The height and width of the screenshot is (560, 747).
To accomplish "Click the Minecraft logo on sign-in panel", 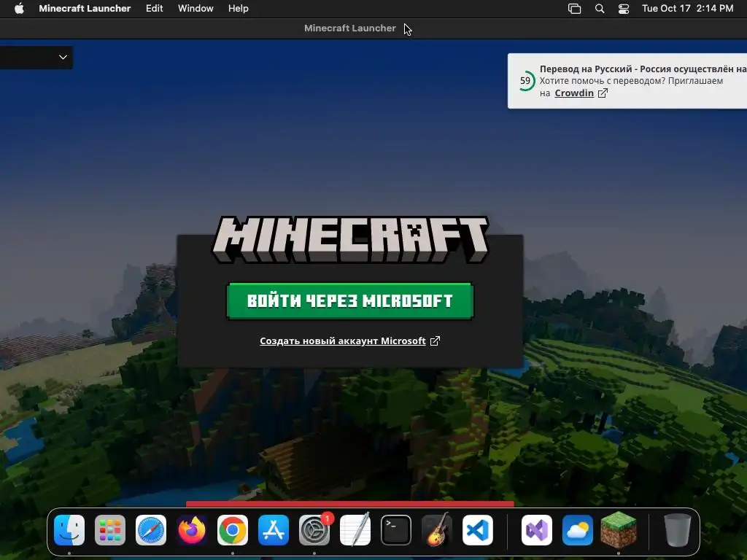I will (x=350, y=239).
